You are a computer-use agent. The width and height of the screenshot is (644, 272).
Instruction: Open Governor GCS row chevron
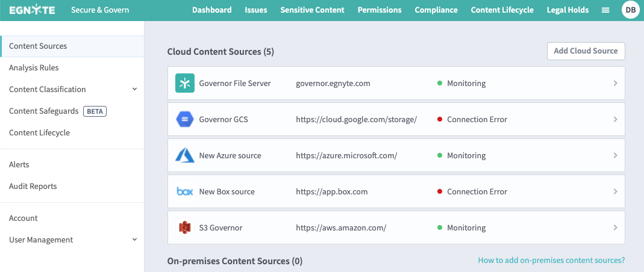(615, 119)
